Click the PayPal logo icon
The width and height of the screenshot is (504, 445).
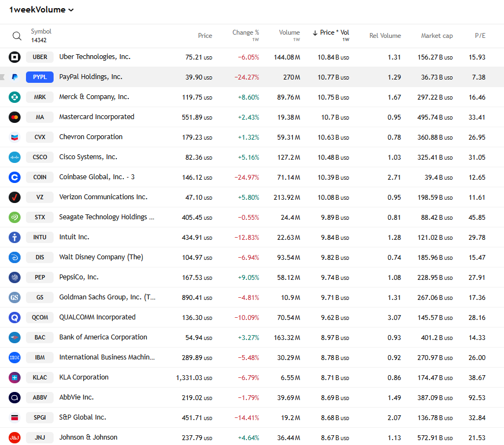15,77
